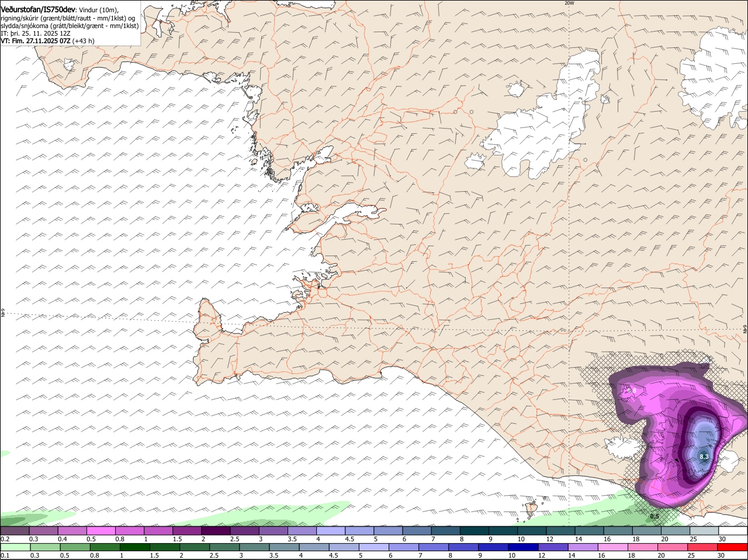Click the init time 'IT: þri. 25. 11. 2025 12Z'
Viewport: 748px width, 560px height.
(36, 33)
